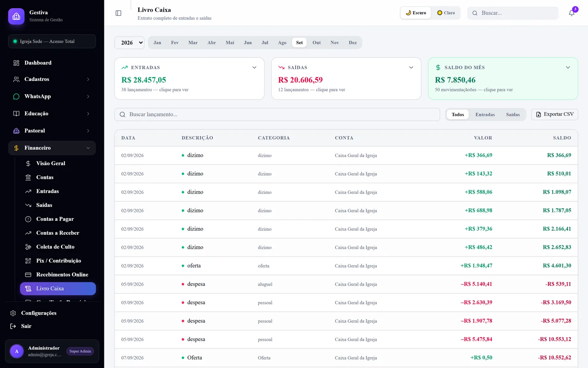Open the 2026 year dropdown

click(x=129, y=43)
